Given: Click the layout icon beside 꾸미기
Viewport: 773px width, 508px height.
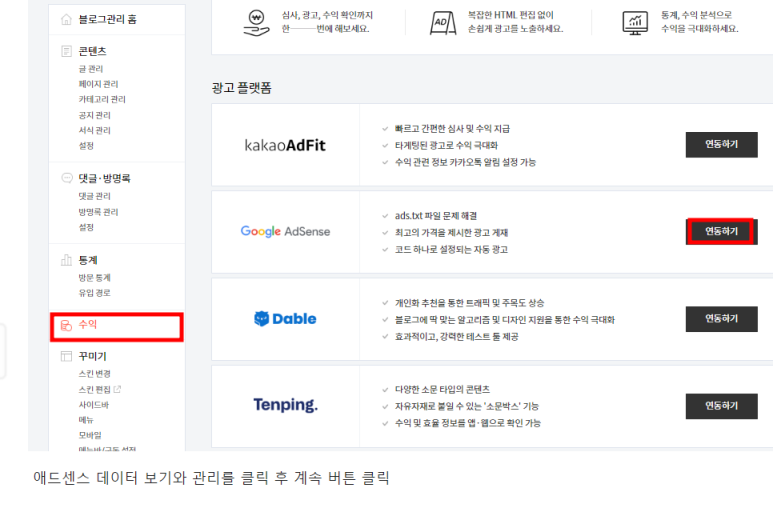Looking at the screenshot, I should point(66,356).
